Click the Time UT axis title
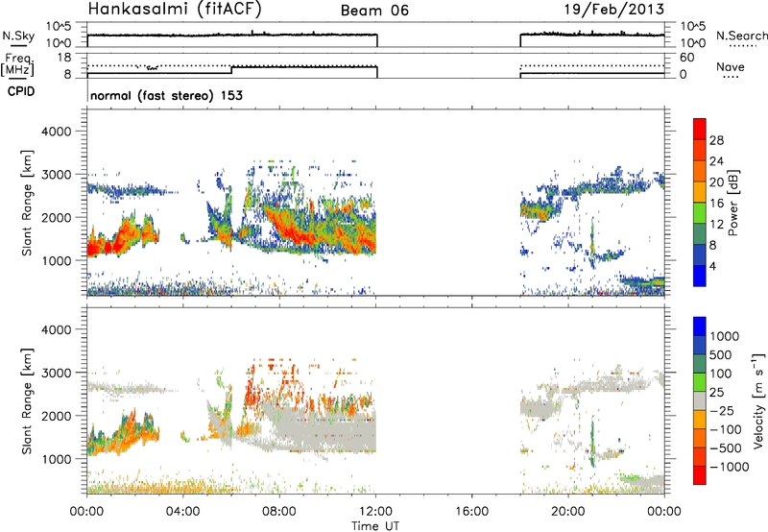 pyautogui.click(x=375, y=526)
